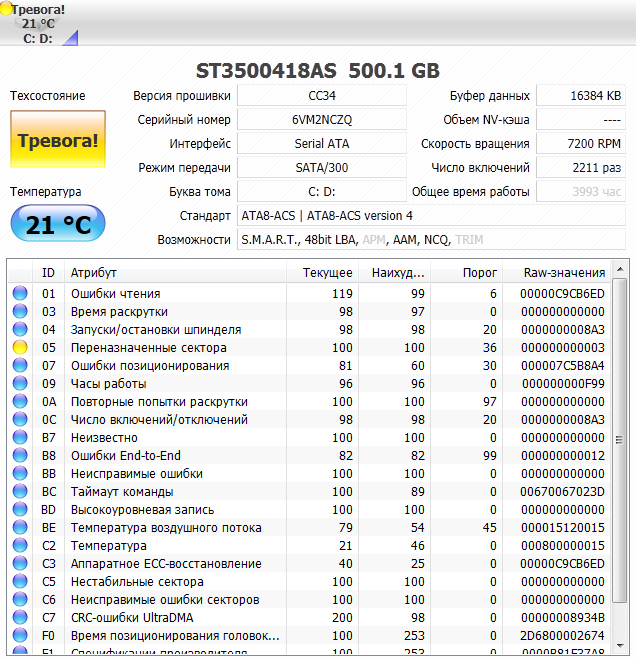Click raw value 00670067023D
The image size is (636, 660).
(562, 492)
